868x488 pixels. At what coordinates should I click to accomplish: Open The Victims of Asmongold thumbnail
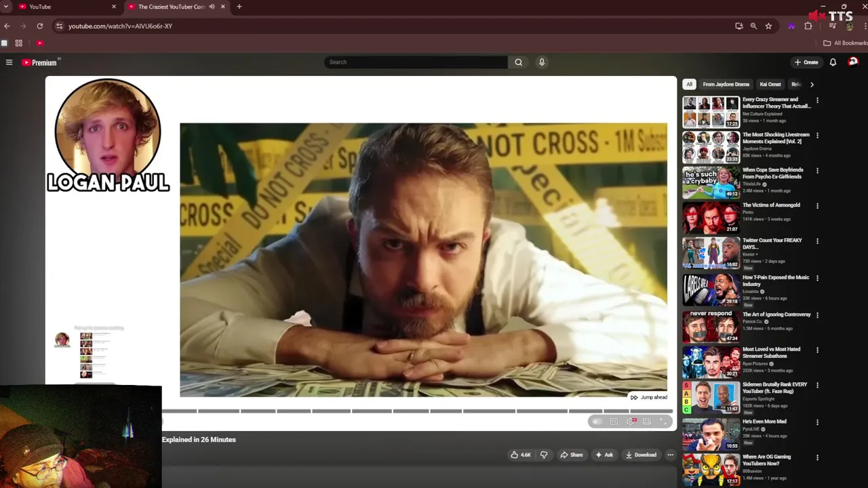(711, 218)
